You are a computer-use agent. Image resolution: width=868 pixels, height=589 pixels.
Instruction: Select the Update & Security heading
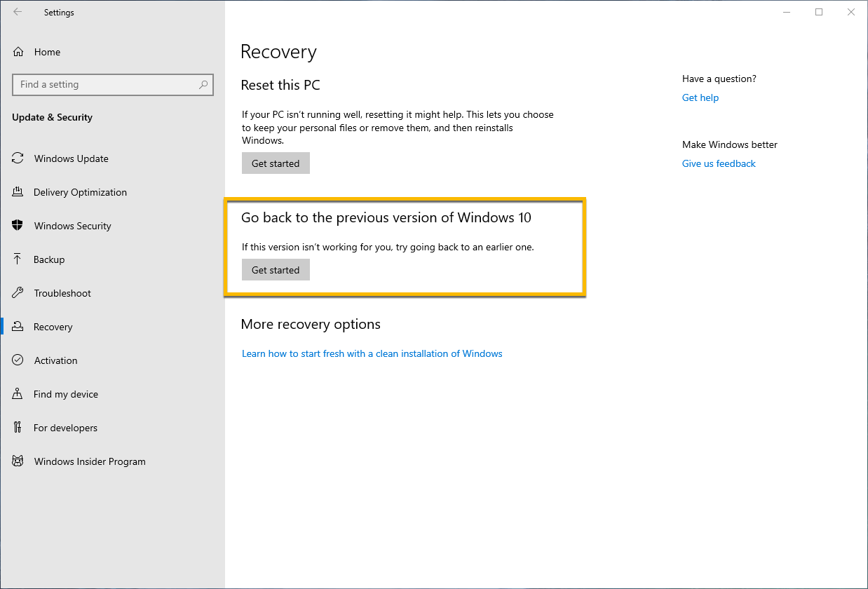pos(52,117)
